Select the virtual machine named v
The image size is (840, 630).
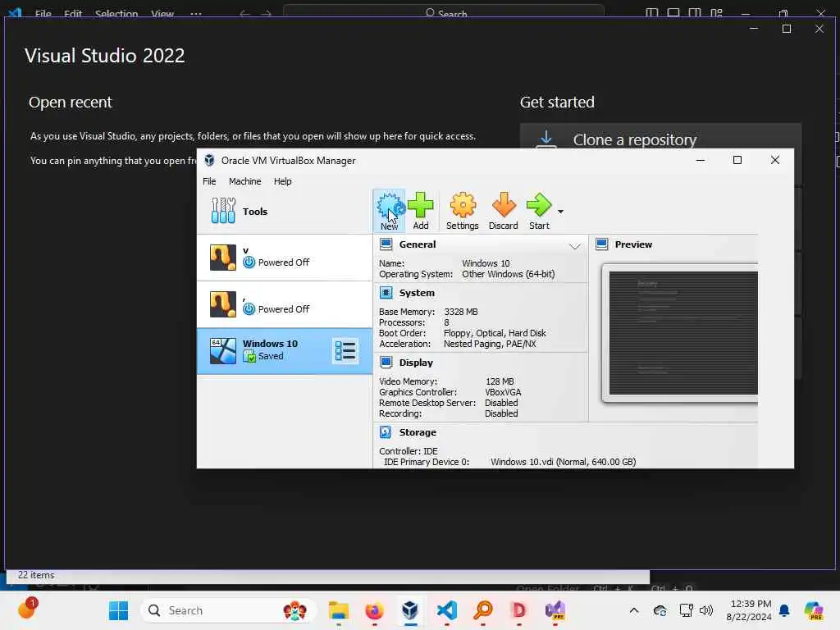click(285, 258)
